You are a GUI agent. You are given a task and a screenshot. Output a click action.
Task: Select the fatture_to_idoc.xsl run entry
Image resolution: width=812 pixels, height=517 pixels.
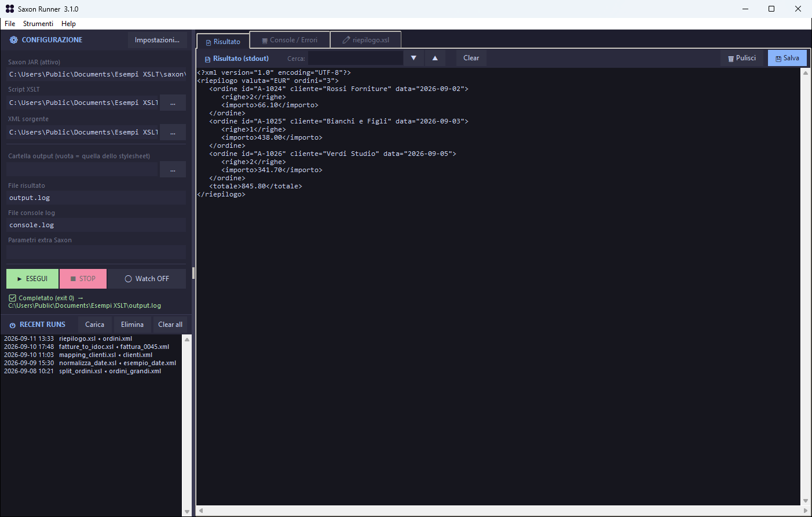click(92, 347)
